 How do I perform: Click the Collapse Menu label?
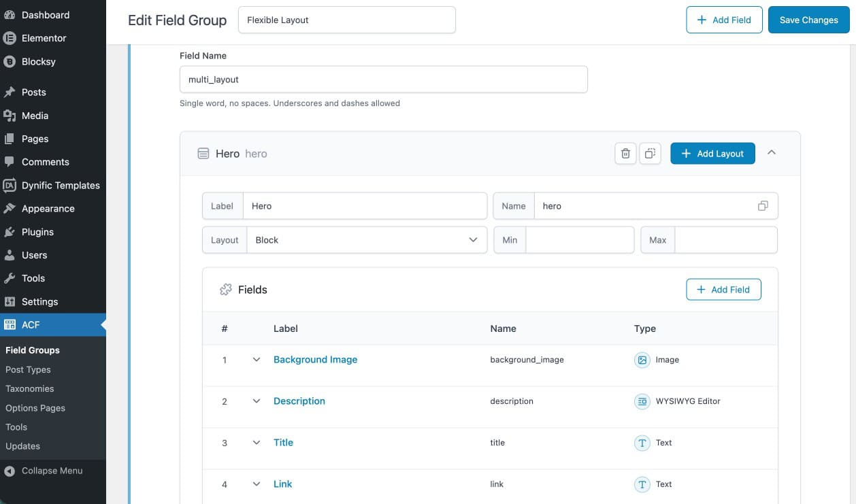tap(52, 471)
